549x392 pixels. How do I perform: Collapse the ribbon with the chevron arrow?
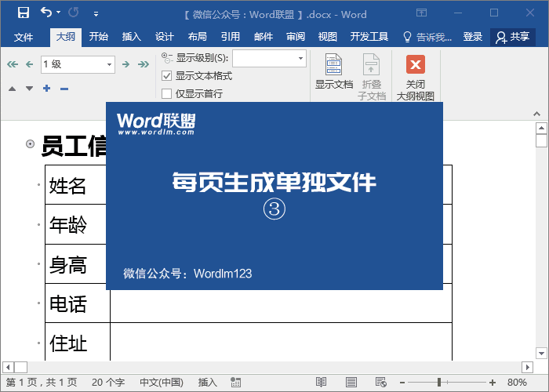pos(536,114)
